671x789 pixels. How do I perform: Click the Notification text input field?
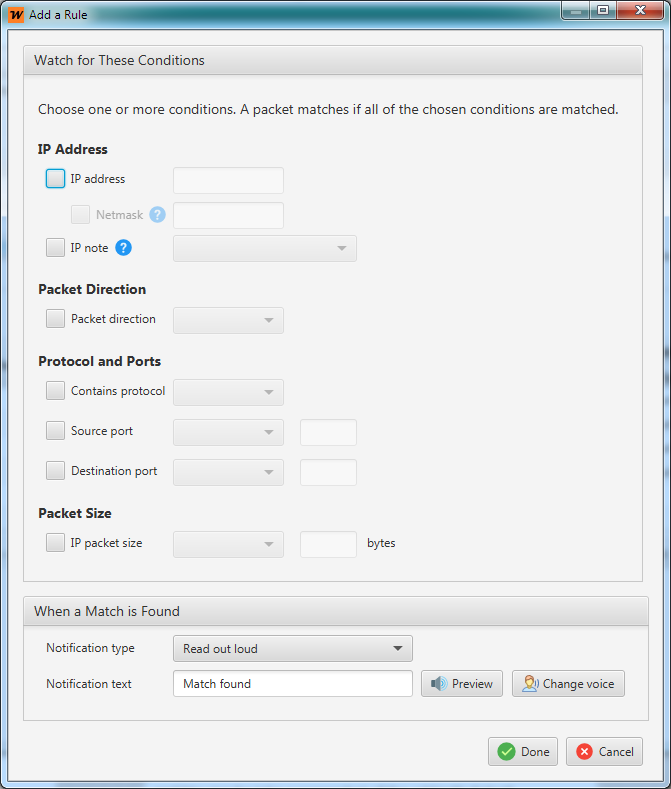pyautogui.click(x=293, y=684)
